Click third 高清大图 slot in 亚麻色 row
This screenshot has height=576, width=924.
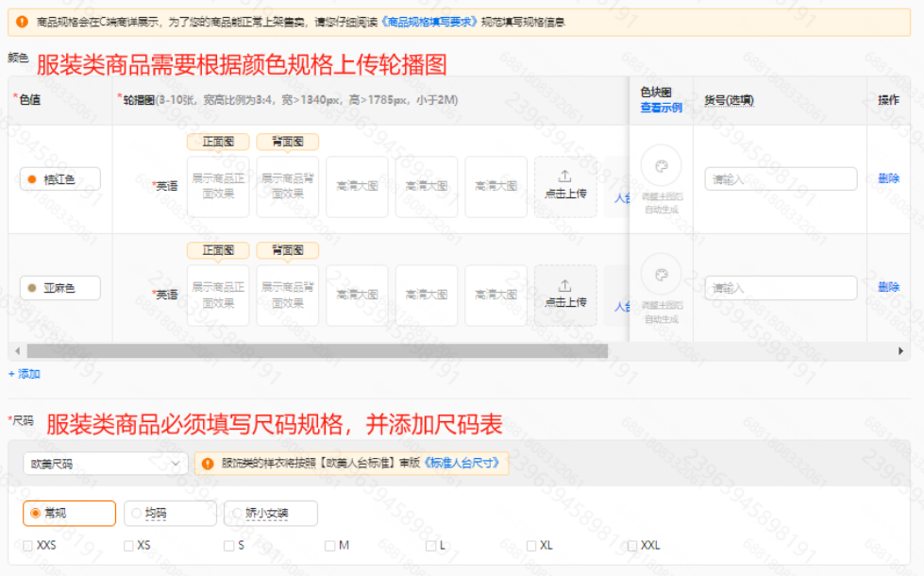[x=496, y=296]
